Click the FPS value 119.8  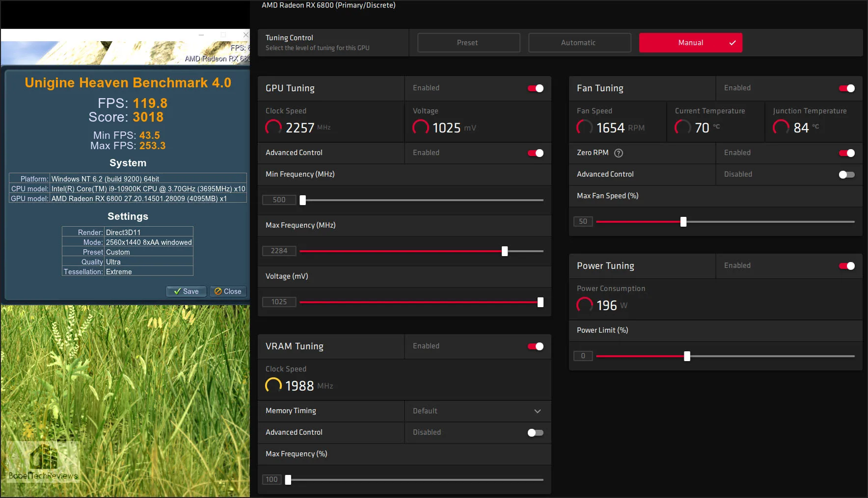tap(150, 104)
